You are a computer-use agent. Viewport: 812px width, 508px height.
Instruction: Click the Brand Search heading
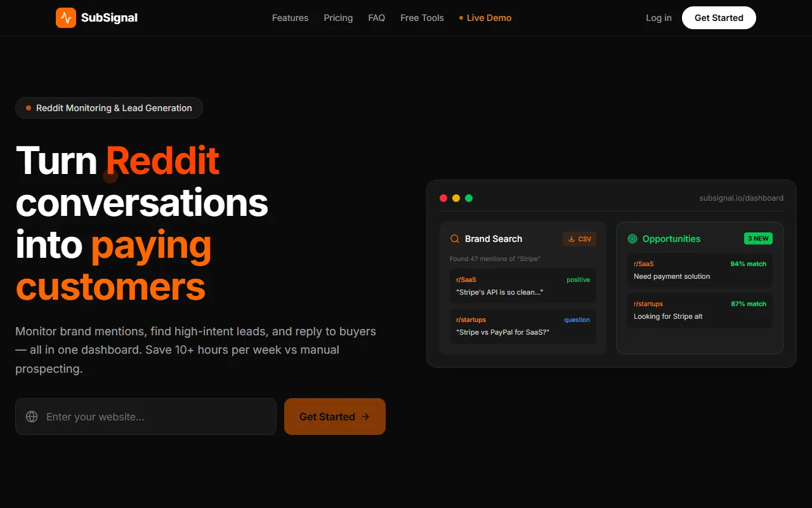click(494, 239)
